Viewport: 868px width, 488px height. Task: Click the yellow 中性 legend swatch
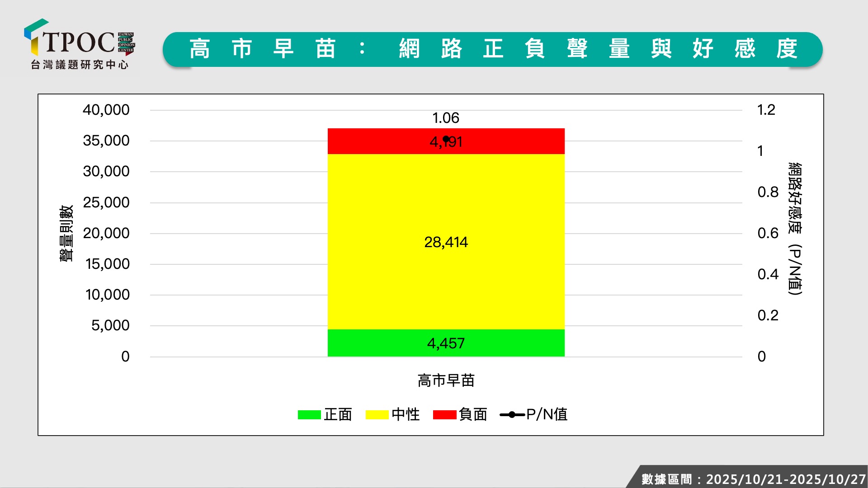[x=377, y=414]
